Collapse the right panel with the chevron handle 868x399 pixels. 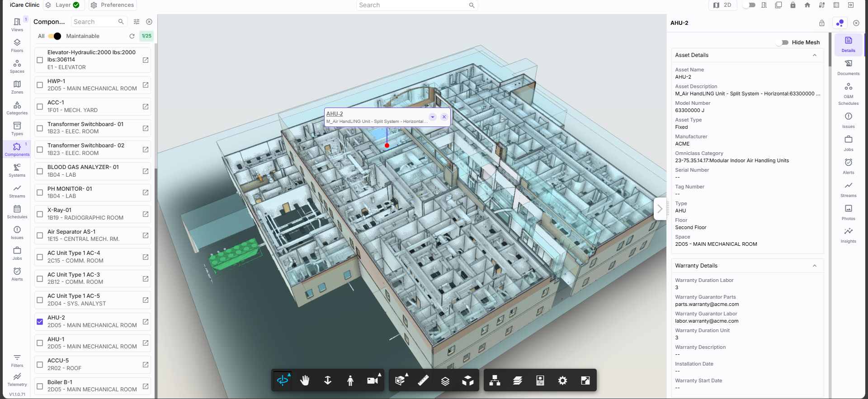click(x=660, y=209)
